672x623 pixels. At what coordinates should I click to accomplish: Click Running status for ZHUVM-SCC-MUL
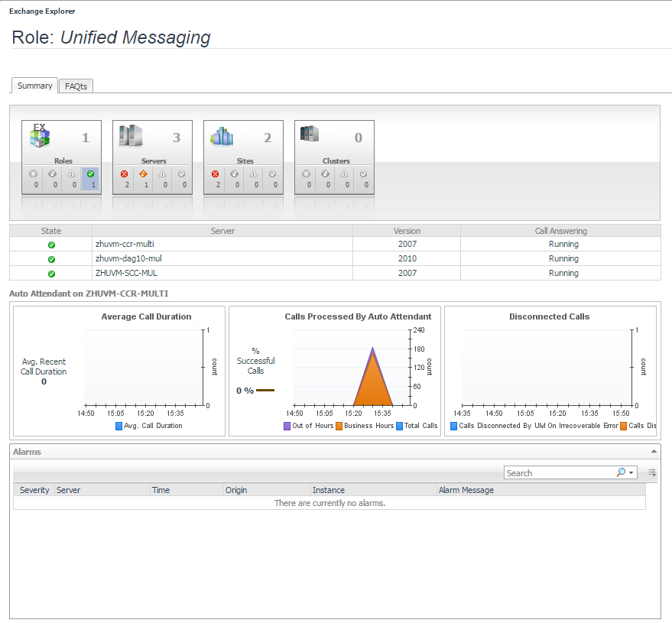(x=563, y=273)
